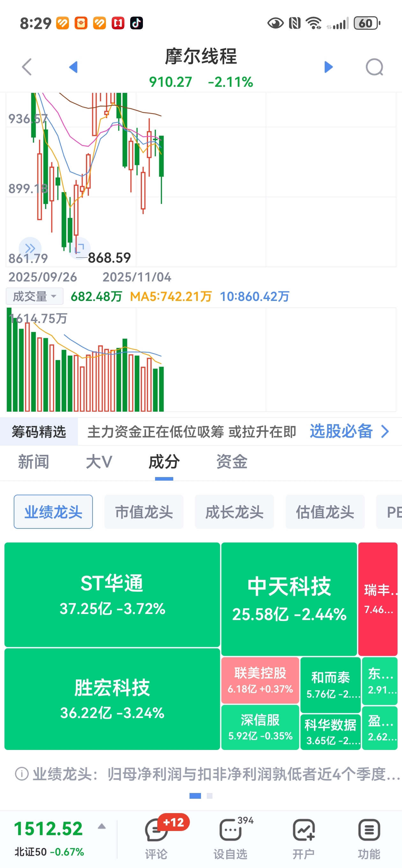Screen dimensions: 402x868
Task: Switch to the 资金 tab
Action: [x=232, y=462]
